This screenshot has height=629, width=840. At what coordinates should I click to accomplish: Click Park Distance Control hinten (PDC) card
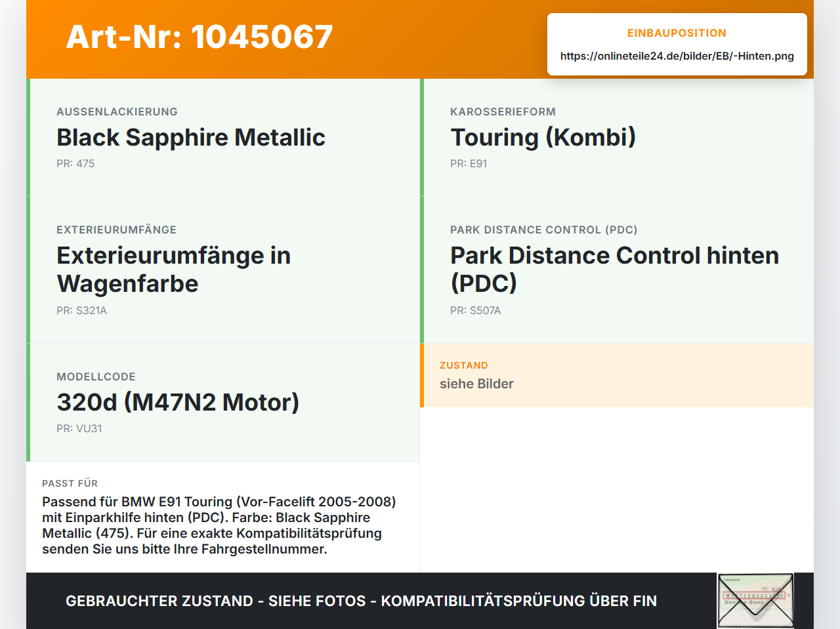pos(617,270)
